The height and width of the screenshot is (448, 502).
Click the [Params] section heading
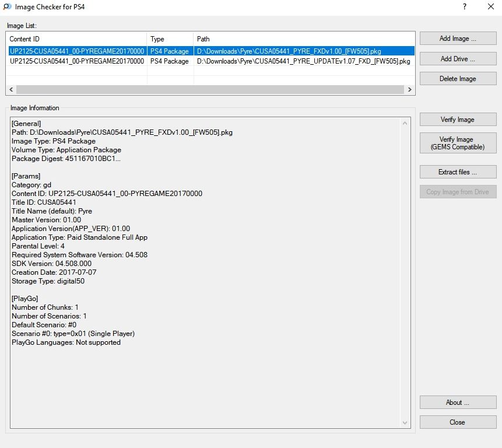(26, 176)
